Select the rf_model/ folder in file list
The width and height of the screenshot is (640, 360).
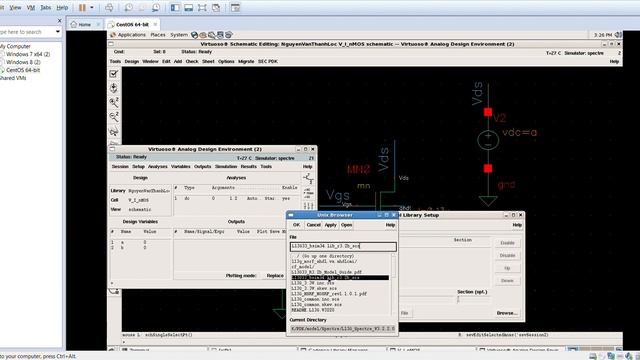(302, 267)
